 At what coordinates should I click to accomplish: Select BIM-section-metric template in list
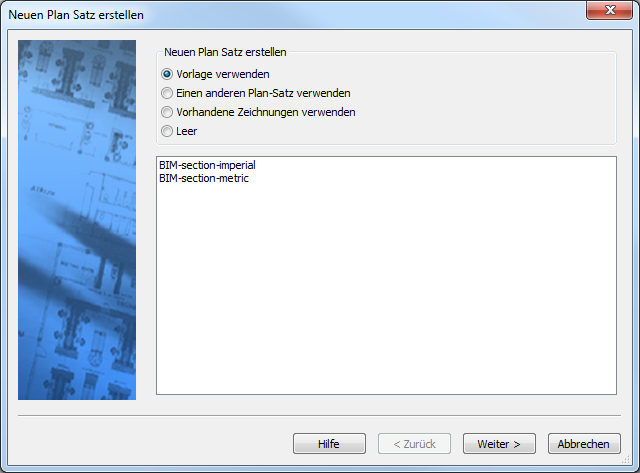point(204,178)
